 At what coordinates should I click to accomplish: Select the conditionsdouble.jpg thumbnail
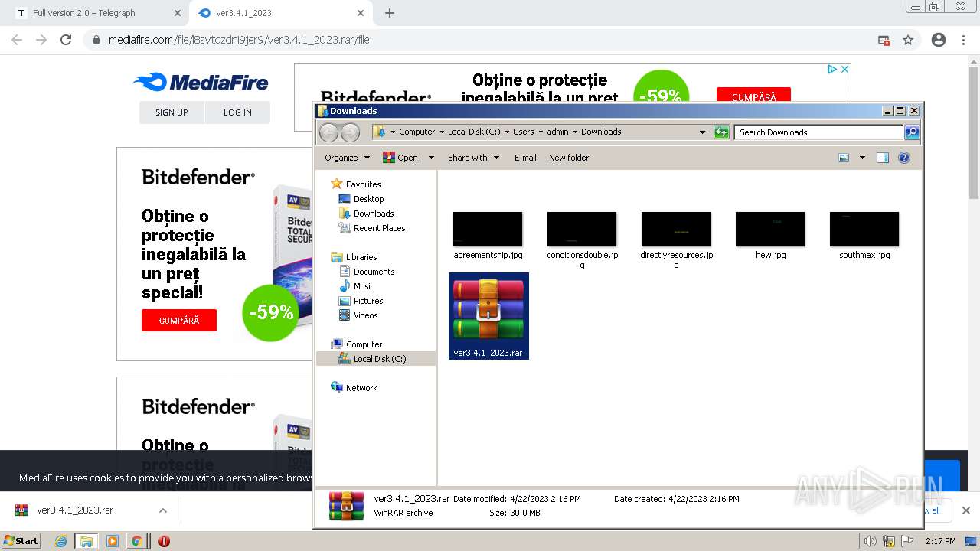click(x=582, y=229)
